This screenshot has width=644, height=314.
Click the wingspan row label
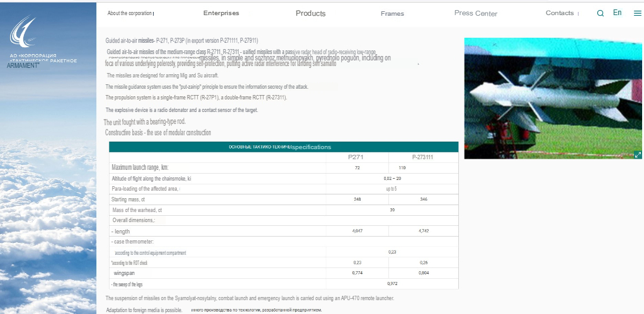click(124, 274)
